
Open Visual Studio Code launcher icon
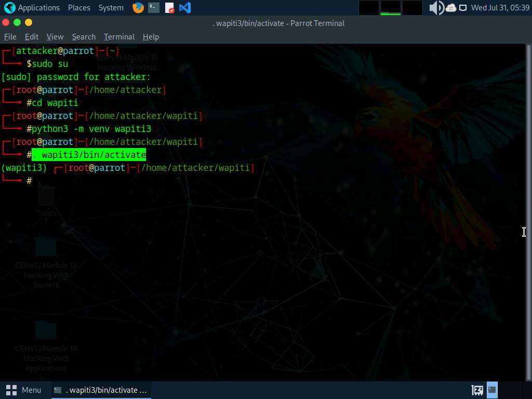coord(184,8)
